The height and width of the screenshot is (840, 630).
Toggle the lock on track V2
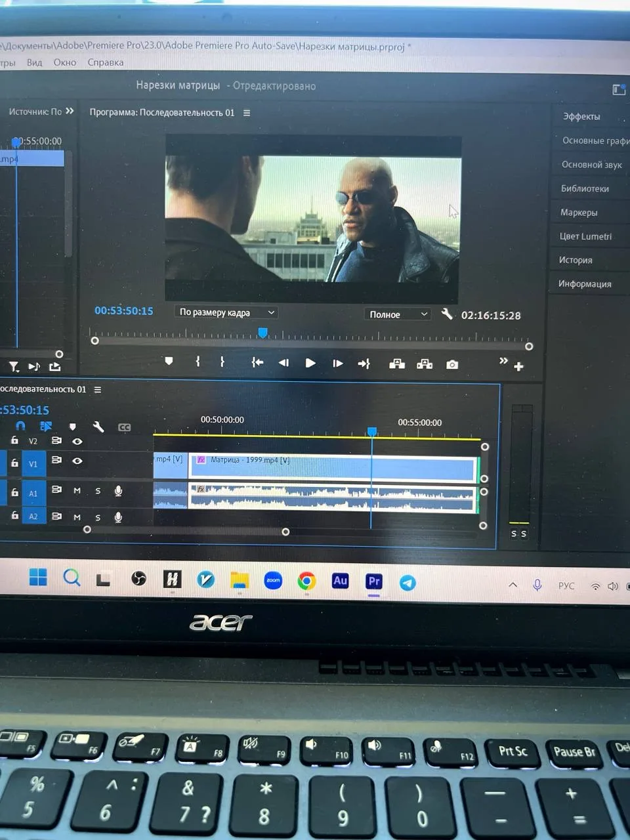click(x=14, y=440)
